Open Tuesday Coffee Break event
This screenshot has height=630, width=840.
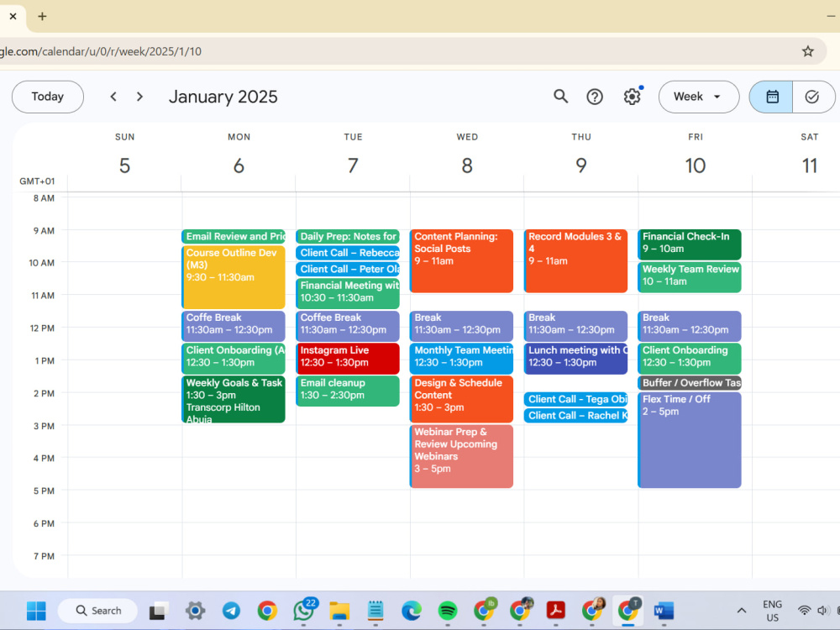tap(348, 326)
